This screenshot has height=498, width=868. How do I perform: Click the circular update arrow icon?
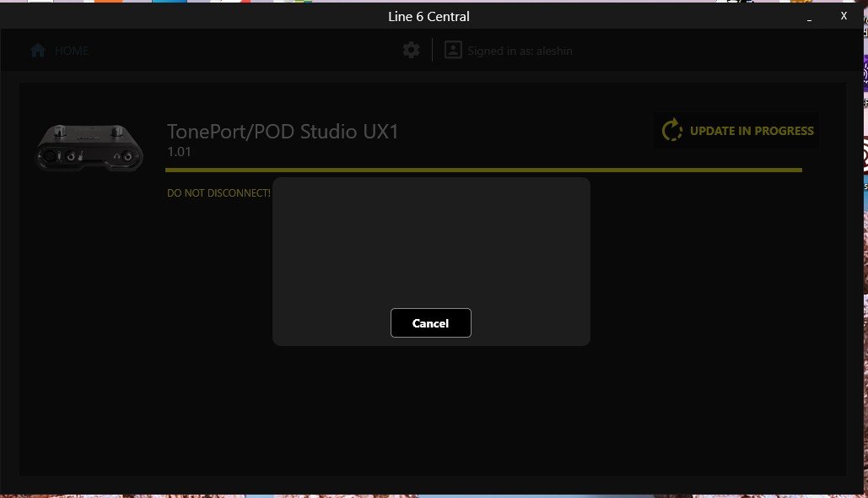[x=672, y=131]
